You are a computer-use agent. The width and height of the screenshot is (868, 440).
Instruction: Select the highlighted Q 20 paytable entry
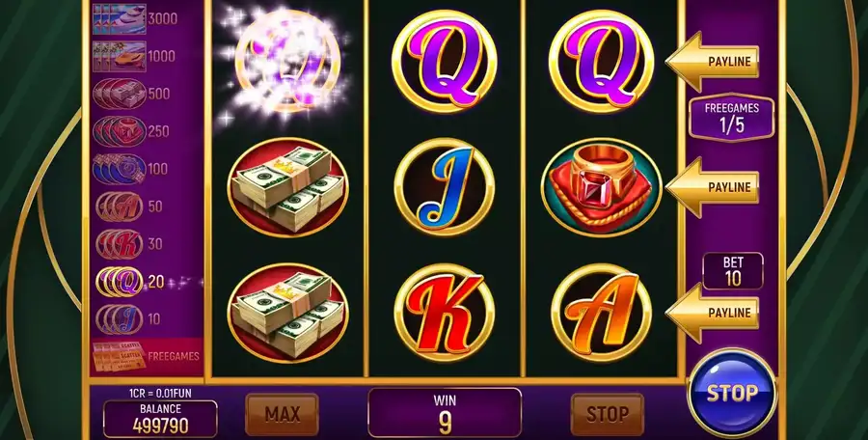click(x=130, y=282)
